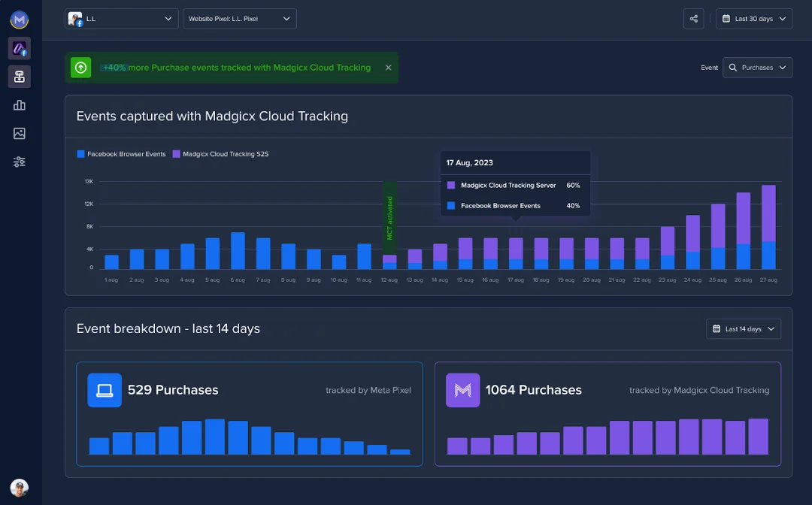The image size is (812, 505).
Task: Click the 'Event' label beside the dropdown
Action: (710, 68)
